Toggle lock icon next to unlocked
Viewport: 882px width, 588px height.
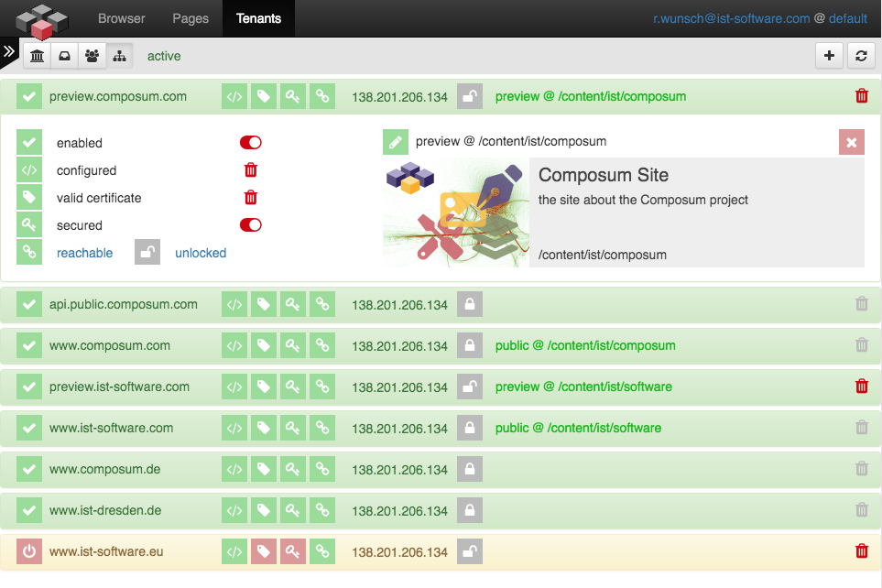(x=147, y=253)
